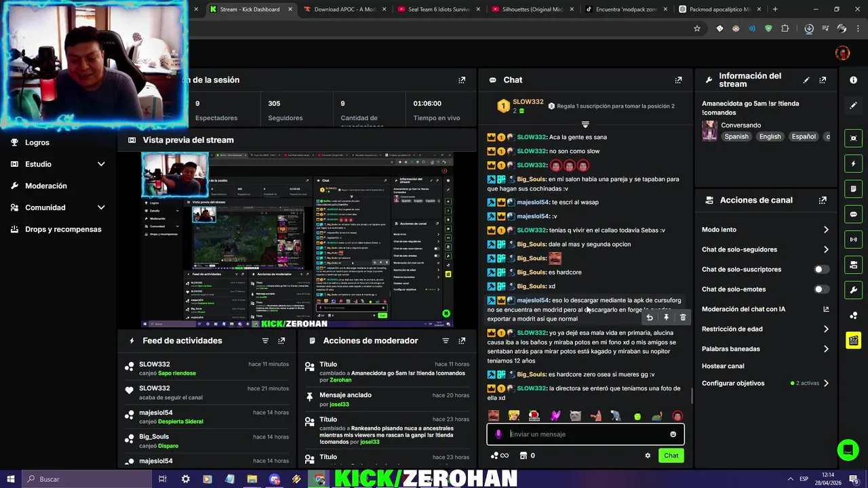
Task: Toggle the stream preview panel icon in sidebar
Action: pos(853,138)
